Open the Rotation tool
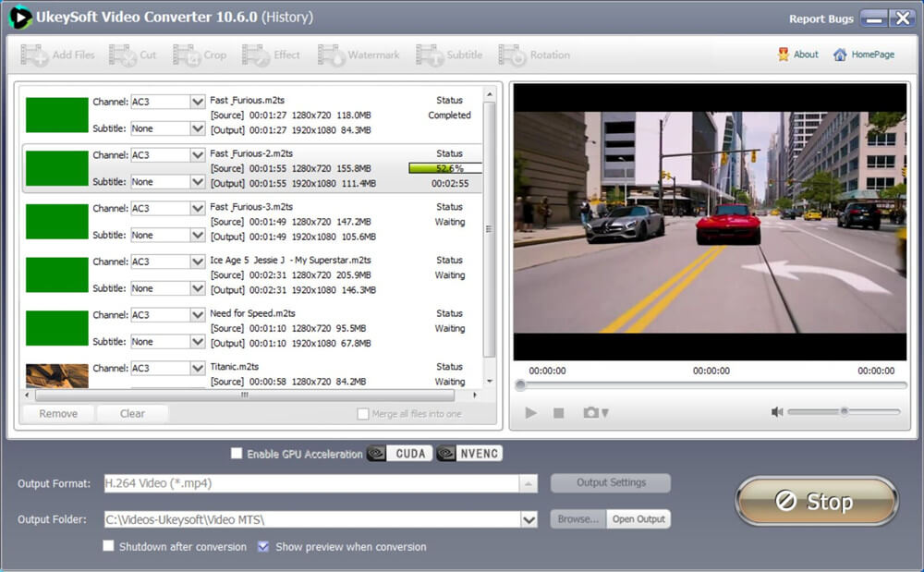 534,55
